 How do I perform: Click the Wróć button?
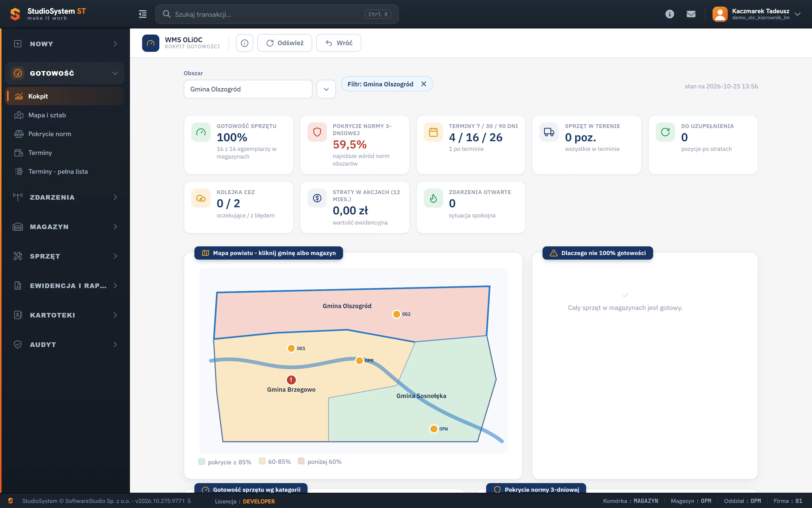coord(339,43)
